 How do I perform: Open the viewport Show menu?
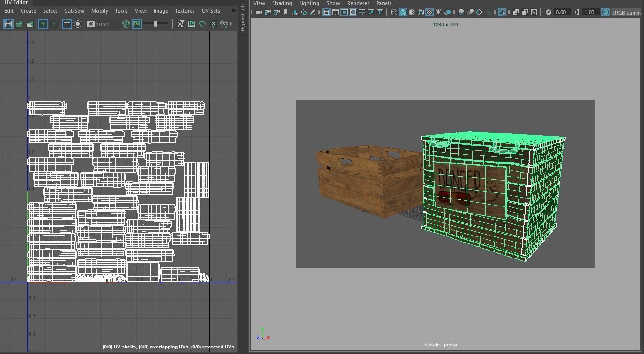[x=333, y=3]
